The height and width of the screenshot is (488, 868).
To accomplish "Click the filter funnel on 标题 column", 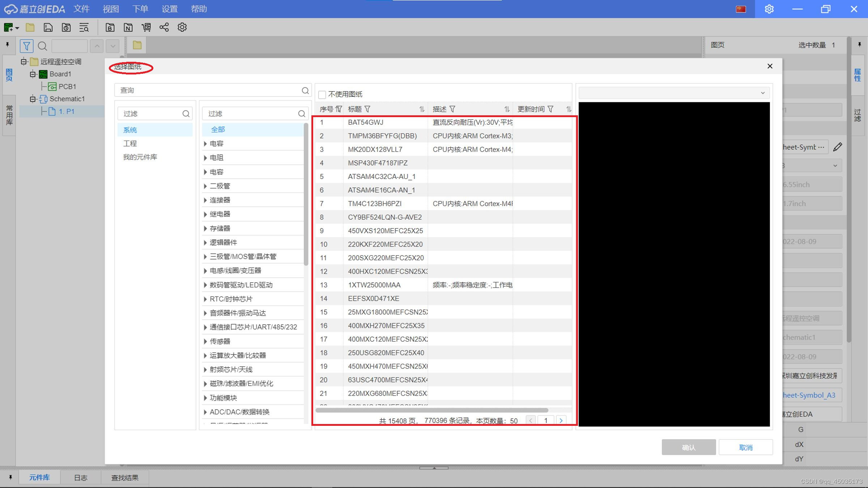I will tap(367, 109).
